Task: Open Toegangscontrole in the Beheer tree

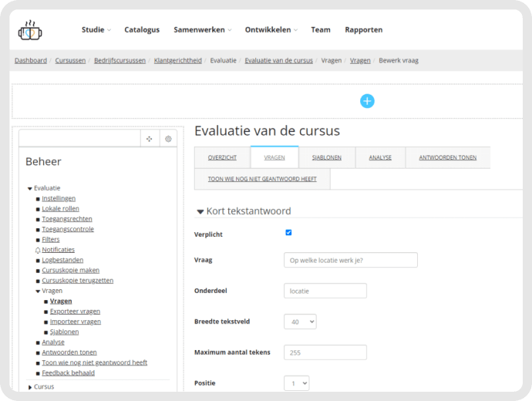Action: point(68,229)
